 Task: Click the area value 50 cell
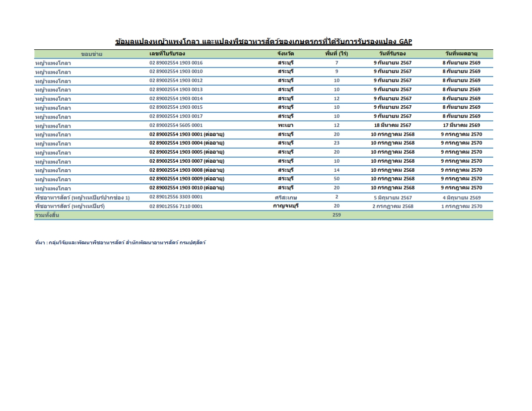coord(337,179)
